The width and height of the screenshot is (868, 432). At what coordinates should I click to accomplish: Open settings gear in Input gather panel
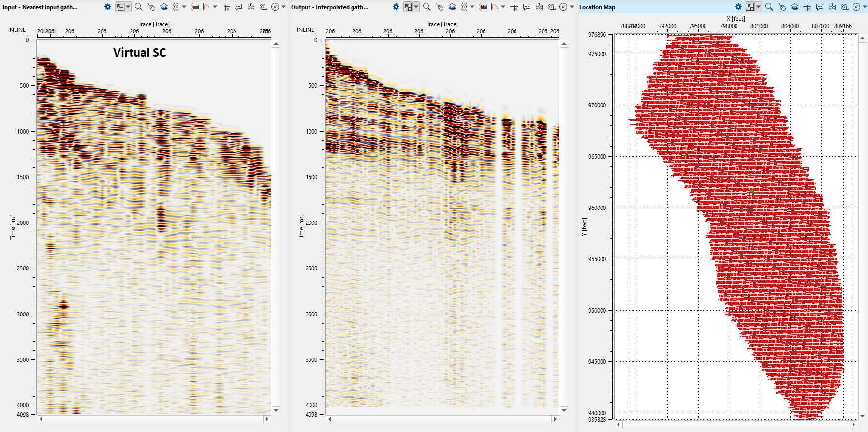coord(108,7)
